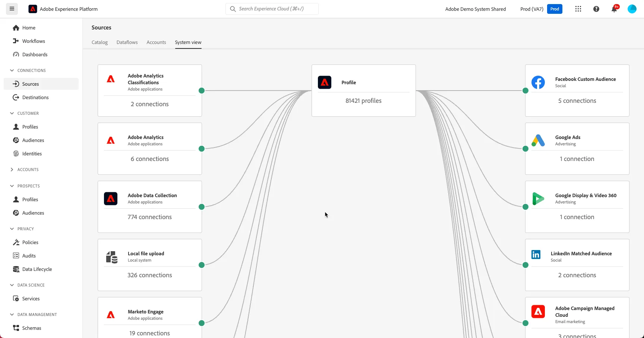Click the Policies icon in the sidebar
The image size is (644, 338).
pos(16,242)
